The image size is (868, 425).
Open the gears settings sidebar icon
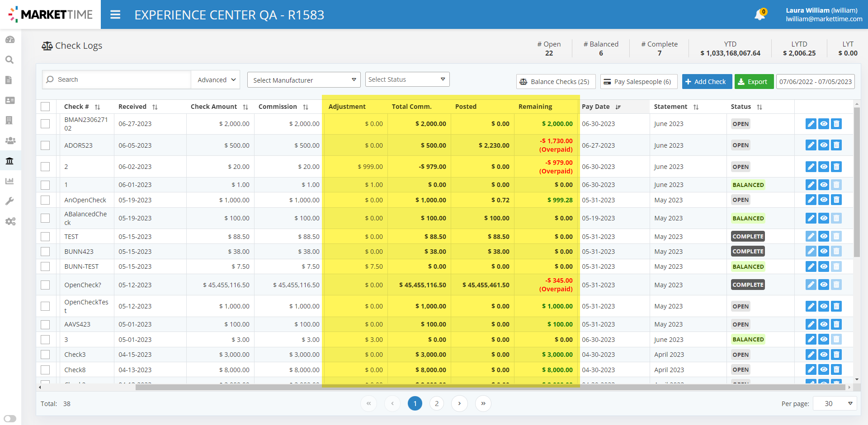tap(10, 221)
